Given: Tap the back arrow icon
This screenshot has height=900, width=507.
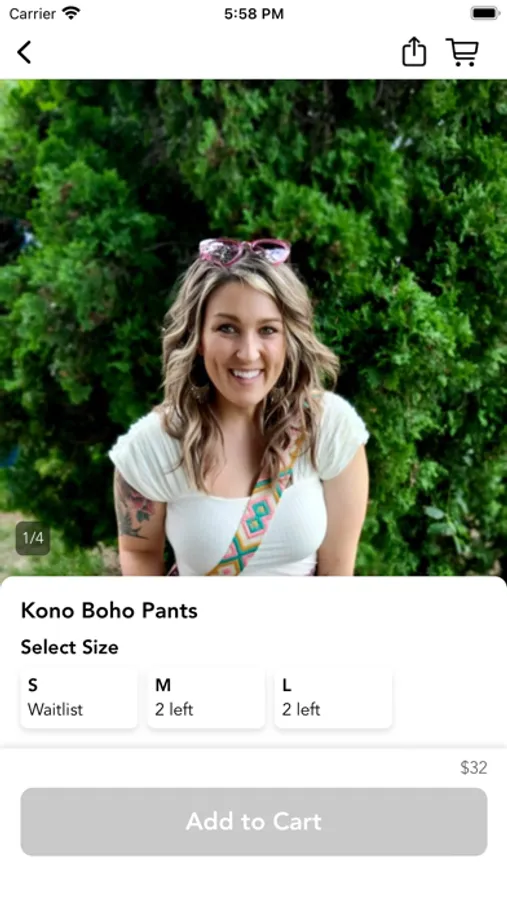Looking at the screenshot, I should pos(24,52).
